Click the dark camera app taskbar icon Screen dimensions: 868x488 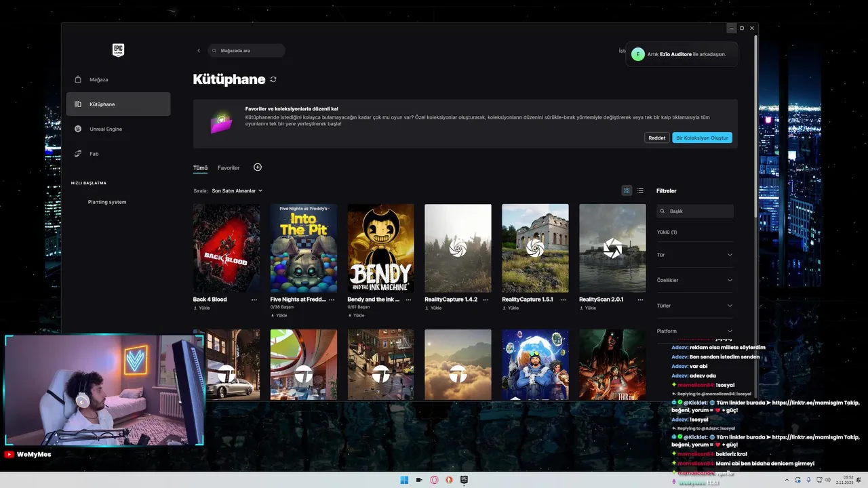pyautogui.click(x=419, y=480)
